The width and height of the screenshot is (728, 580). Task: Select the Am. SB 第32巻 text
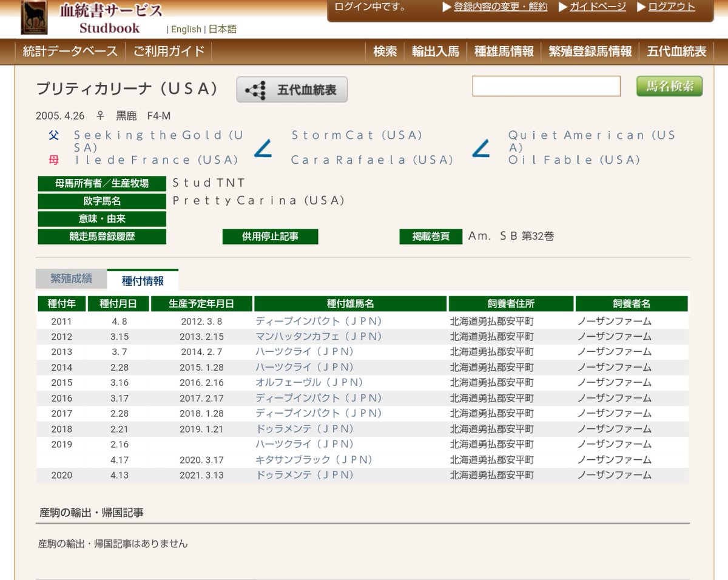coord(511,236)
